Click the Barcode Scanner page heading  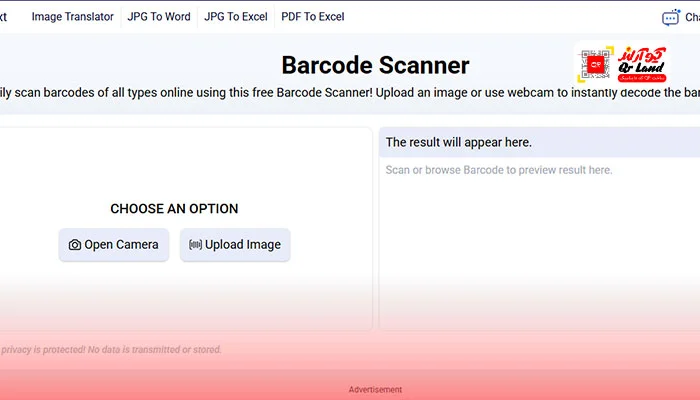click(375, 66)
